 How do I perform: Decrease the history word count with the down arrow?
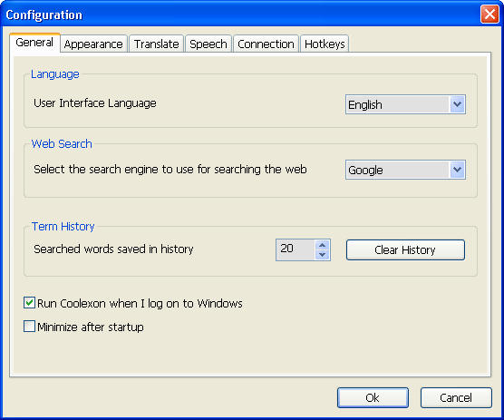click(x=323, y=255)
